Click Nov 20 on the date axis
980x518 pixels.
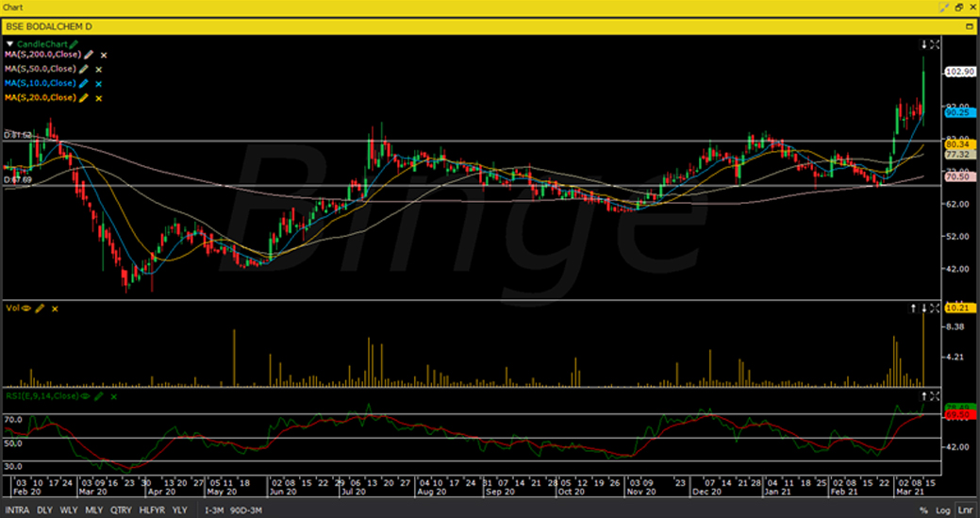[x=640, y=493]
